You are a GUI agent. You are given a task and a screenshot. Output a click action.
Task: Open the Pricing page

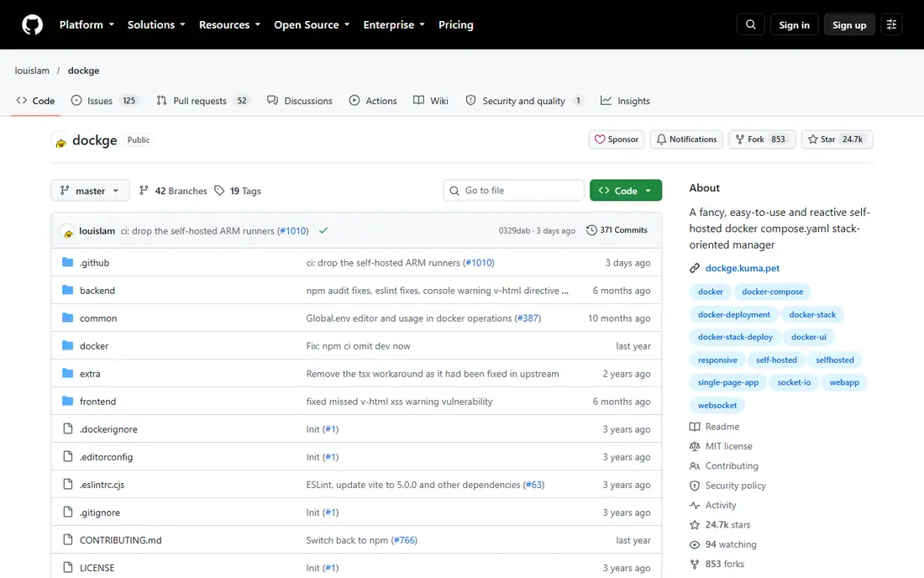(455, 24)
